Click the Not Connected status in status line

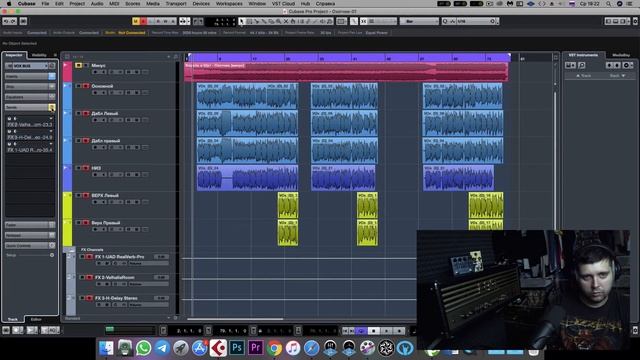pos(132,33)
